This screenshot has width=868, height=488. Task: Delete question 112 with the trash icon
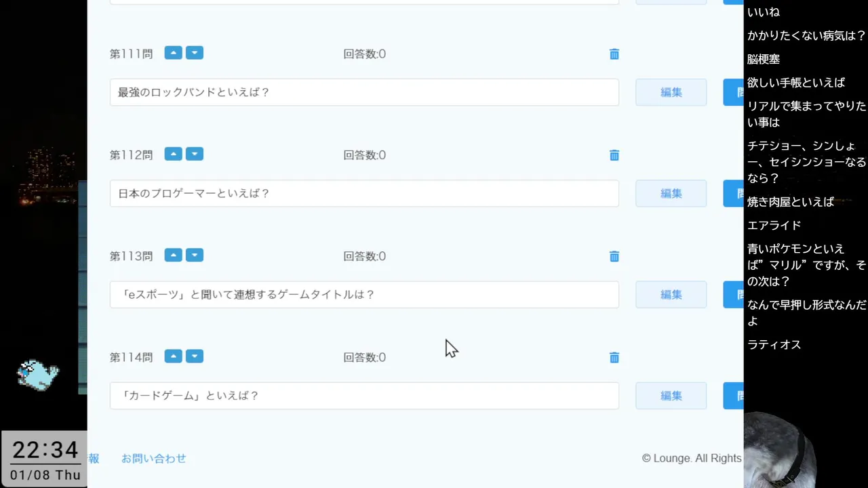pos(614,155)
